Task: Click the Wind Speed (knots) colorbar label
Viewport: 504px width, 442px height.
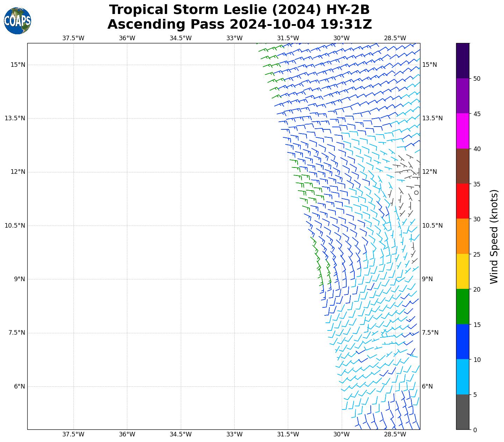Action: (x=494, y=236)
